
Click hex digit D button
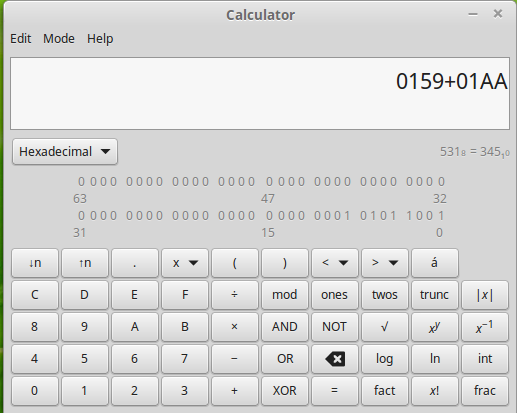click(x=85, y=295)
